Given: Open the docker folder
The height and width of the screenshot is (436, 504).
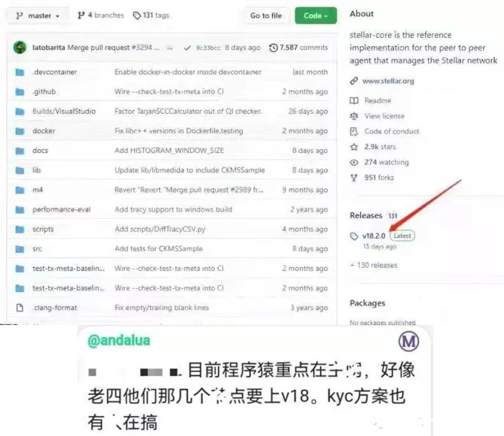Looking at the screenshot, I should pyautogui.click(x=44, y=131).
